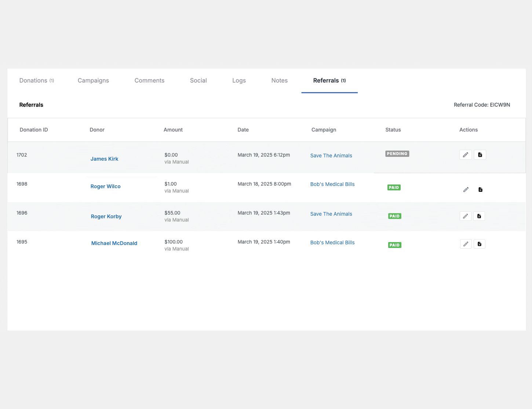
Task: Switch to the Donations tab
Action: click(37, 81)
